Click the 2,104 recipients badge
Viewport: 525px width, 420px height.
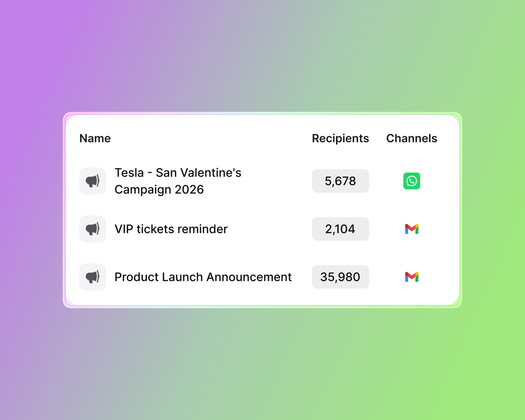340,229
